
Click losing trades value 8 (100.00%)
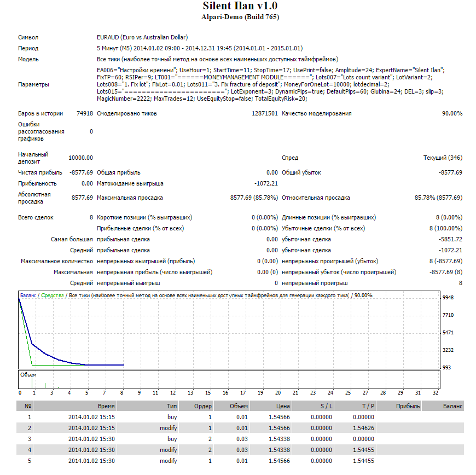click(x=446, y=228)
